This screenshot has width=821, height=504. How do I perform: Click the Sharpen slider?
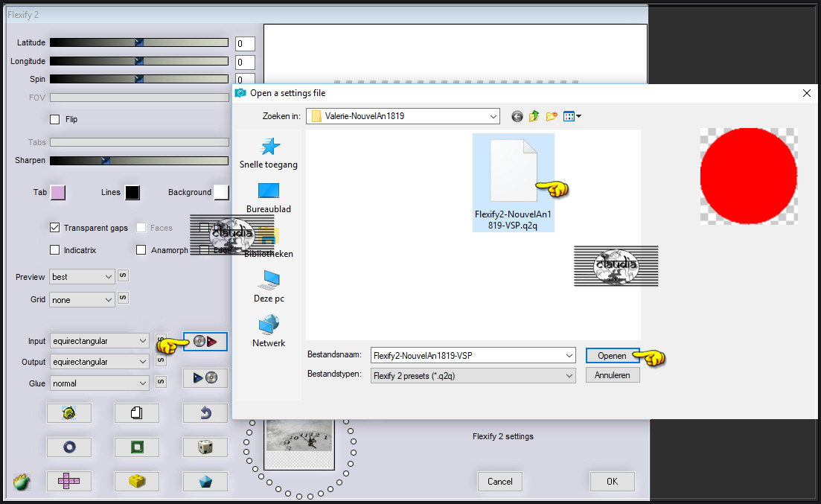(139, 160)
